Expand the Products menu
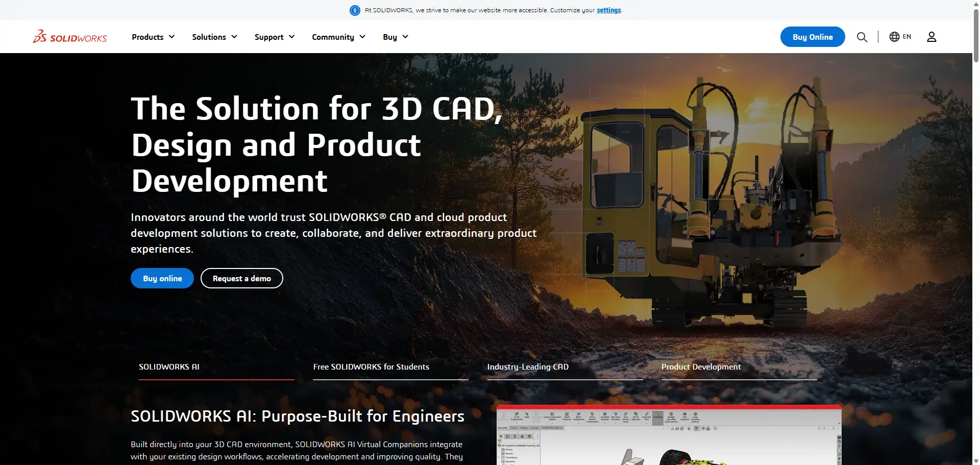 pyautogui.click(x=153, y=37)
